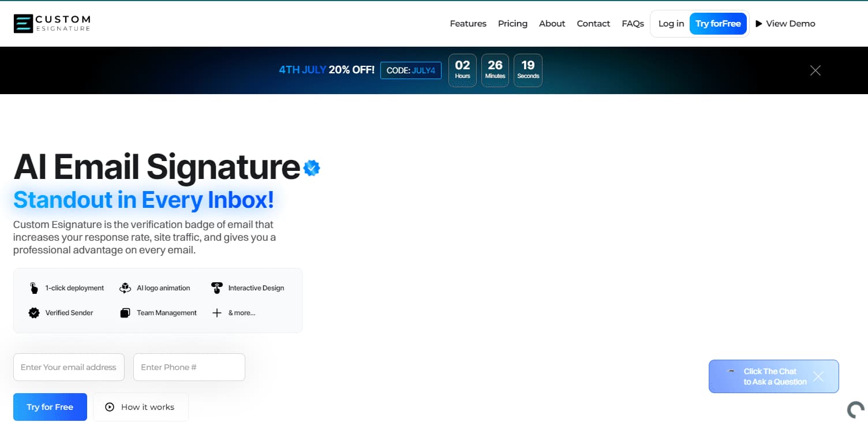Click the play triangle beside View Demo
This screenshot has height=422, width=868.
[x=759, y=24]
